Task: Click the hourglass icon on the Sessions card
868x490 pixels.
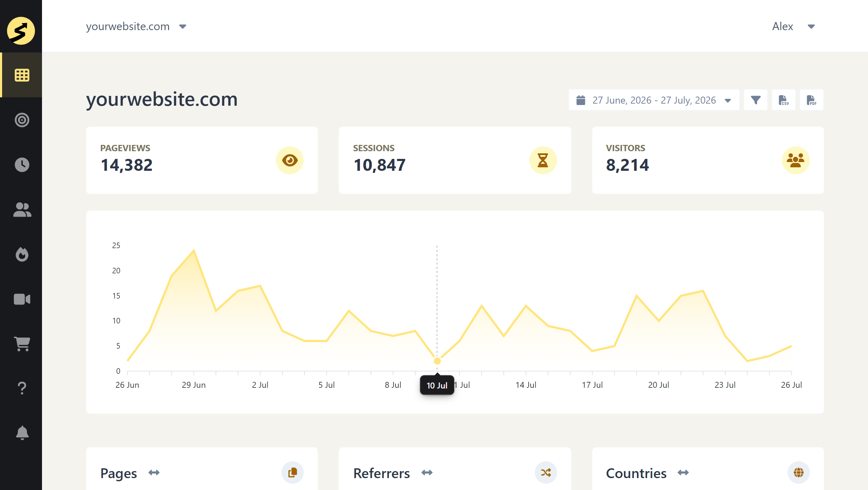Action: point(543,160)
